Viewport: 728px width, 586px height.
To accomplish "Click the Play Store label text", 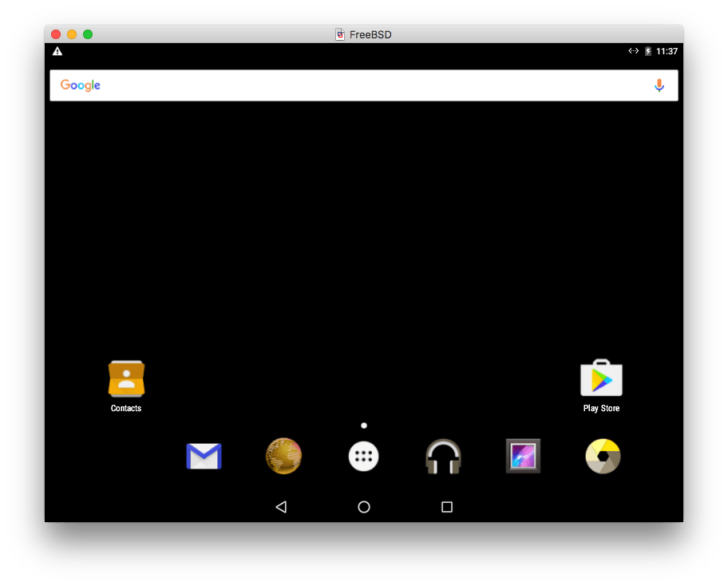I will coord(601,408).
